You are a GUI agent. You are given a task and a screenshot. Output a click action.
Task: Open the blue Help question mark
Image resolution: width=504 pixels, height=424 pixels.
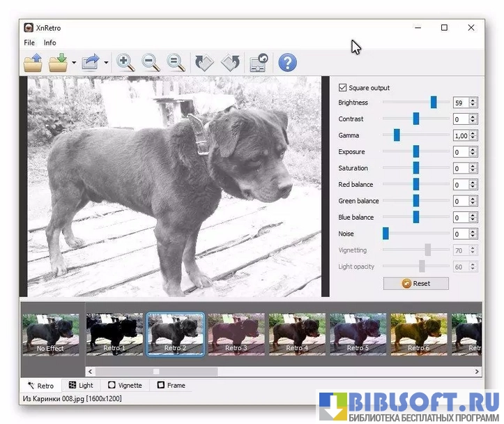coord(287,63)
